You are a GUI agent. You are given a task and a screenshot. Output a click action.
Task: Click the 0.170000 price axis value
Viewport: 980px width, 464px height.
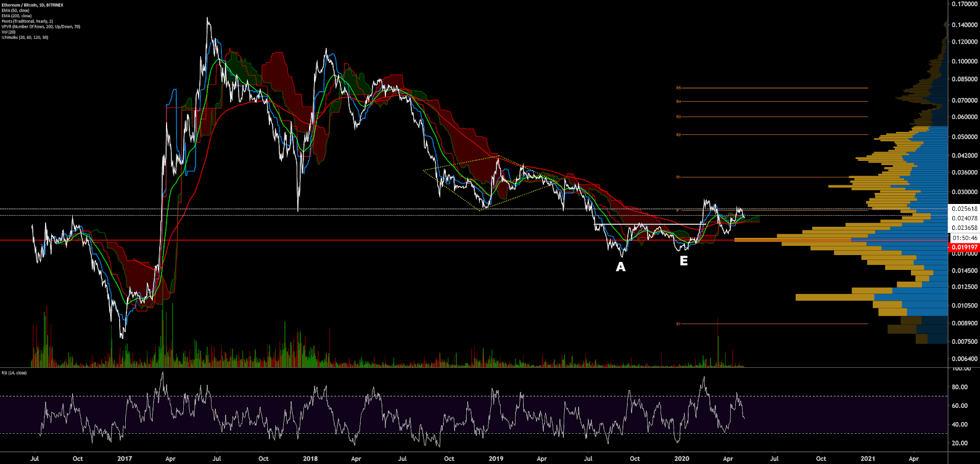pyautogui.click(x=965, y=4)
